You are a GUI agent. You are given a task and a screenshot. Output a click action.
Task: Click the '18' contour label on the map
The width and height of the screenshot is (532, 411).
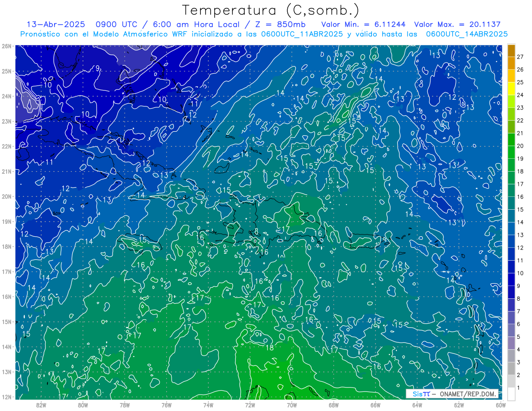tap(270, 348)
